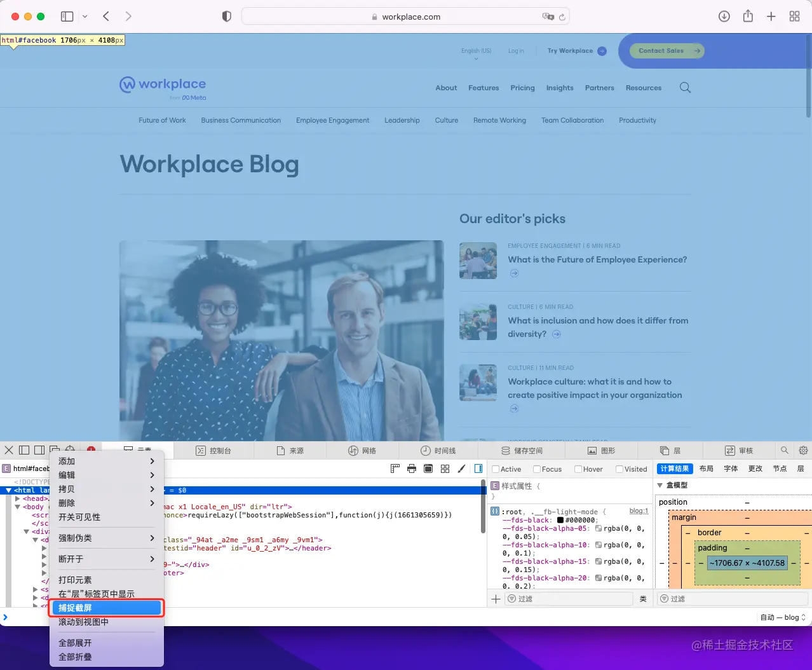Toggle the details sidebar icon

tap(478, 468)
